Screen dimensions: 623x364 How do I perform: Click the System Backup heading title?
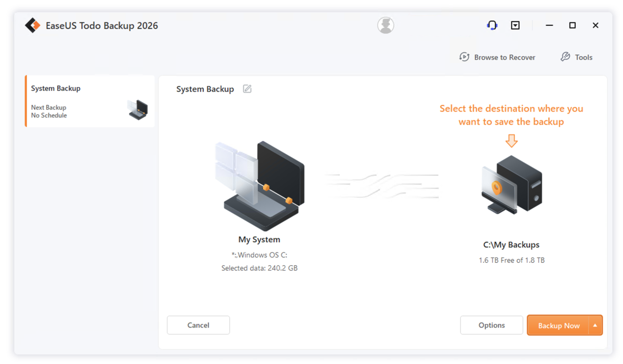click(x=205, y=89)
